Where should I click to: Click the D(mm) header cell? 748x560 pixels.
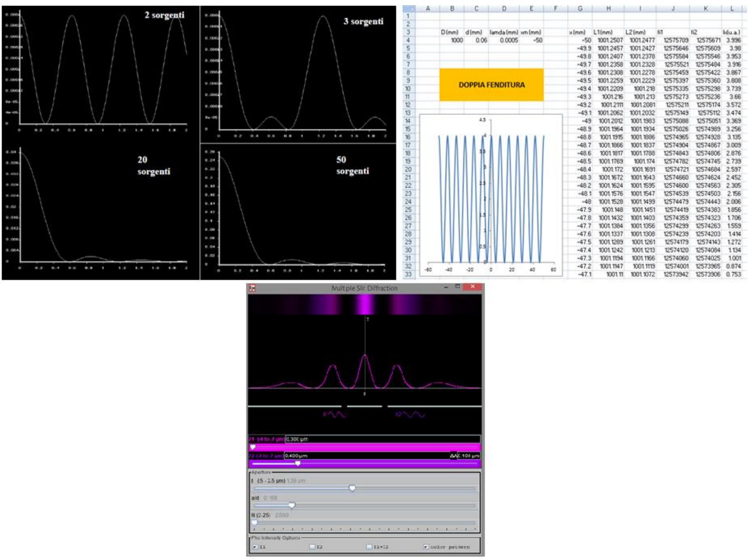[x=451, y=32]
